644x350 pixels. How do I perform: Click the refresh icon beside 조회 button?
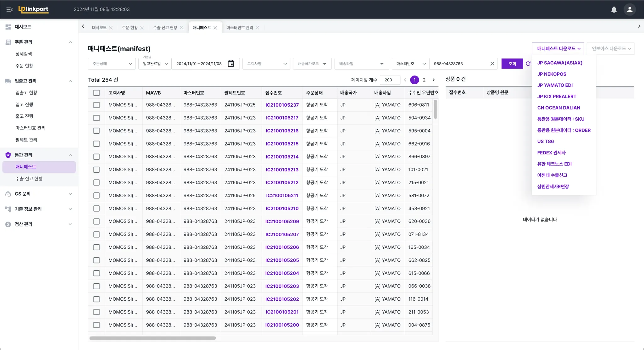[528, 64]
